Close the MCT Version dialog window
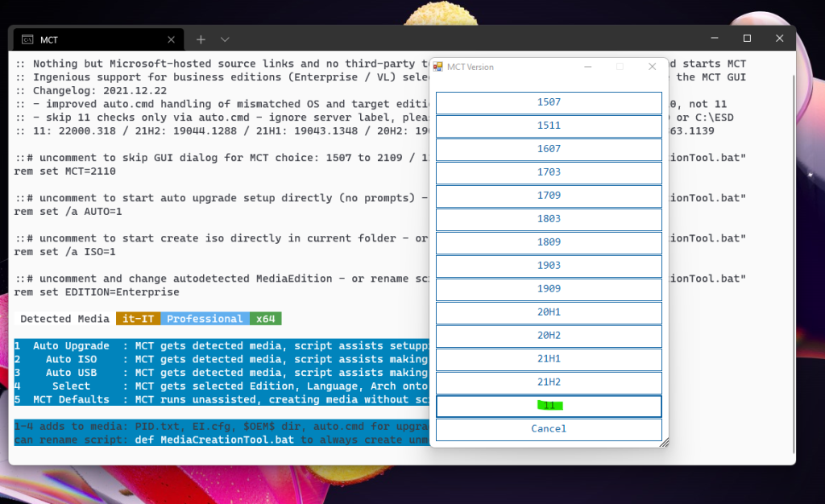 tap(652, 67)
